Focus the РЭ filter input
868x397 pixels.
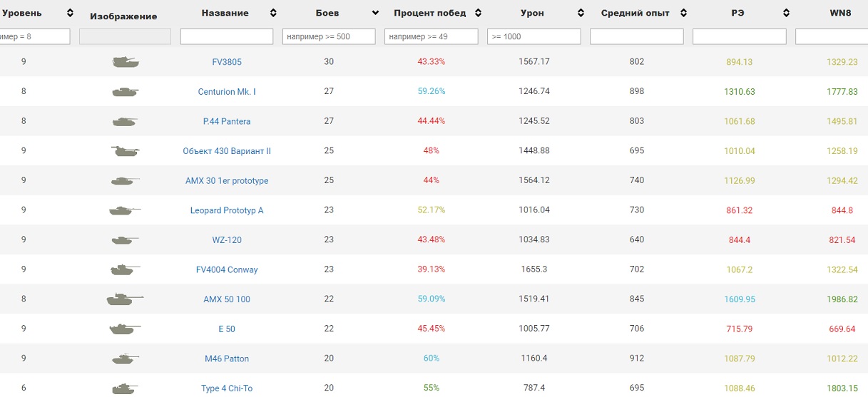pyautogui.click(x=740, y=36)
